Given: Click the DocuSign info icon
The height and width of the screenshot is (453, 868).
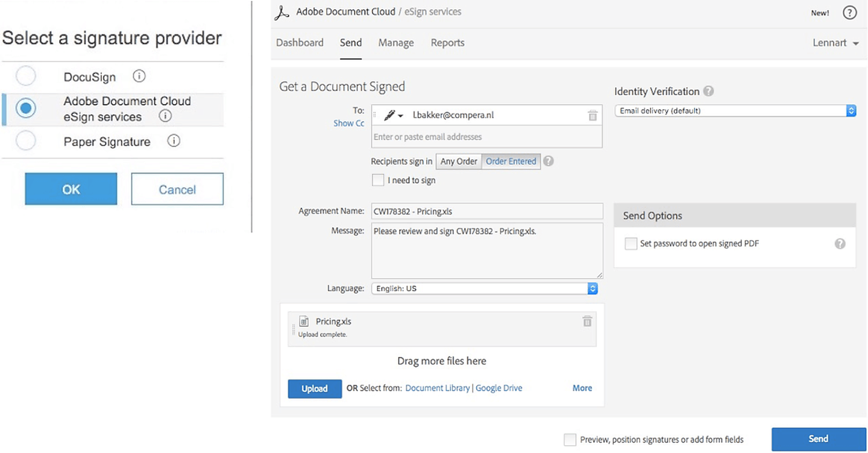Looking at the screenshot, I should (139, 77).
